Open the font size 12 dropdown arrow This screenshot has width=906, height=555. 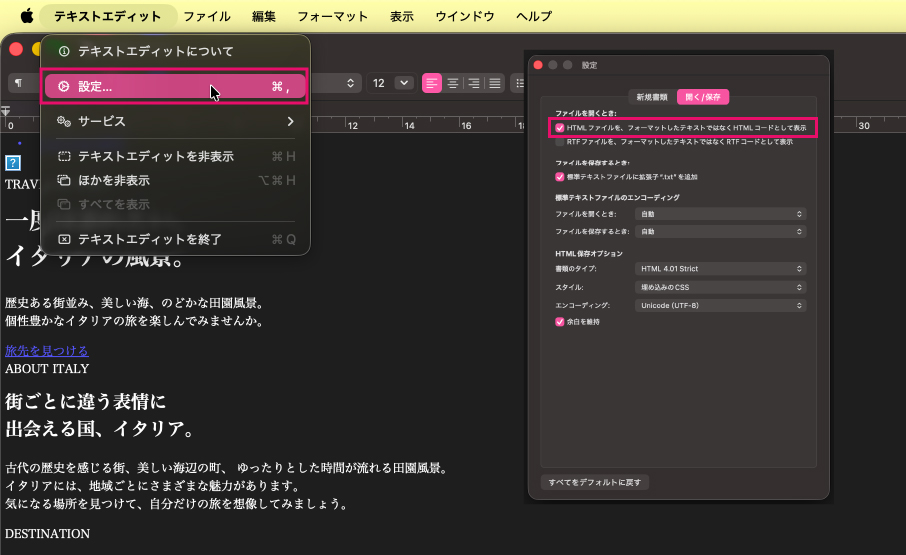[x=404, y=83]
